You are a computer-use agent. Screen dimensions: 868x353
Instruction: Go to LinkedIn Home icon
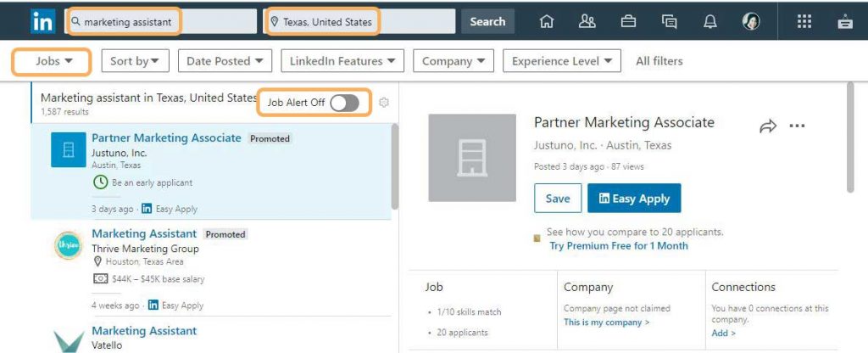coord(547,21)
